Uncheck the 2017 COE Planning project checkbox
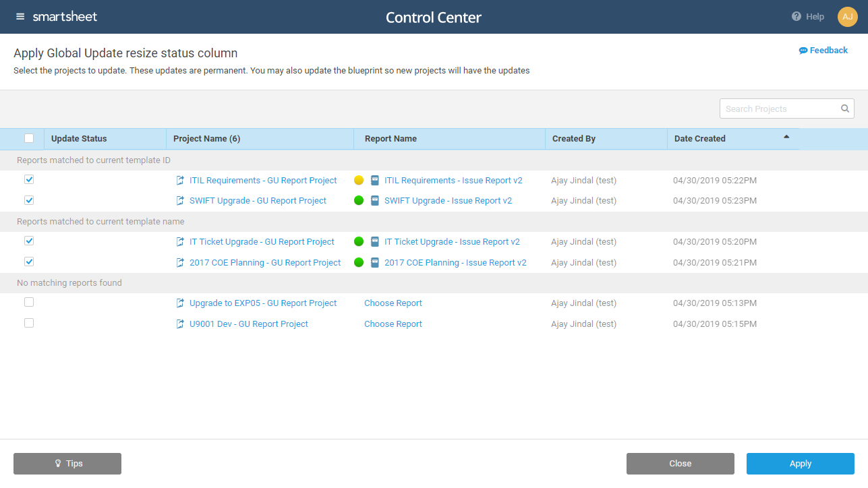868x488 pixels. point(29,262)
